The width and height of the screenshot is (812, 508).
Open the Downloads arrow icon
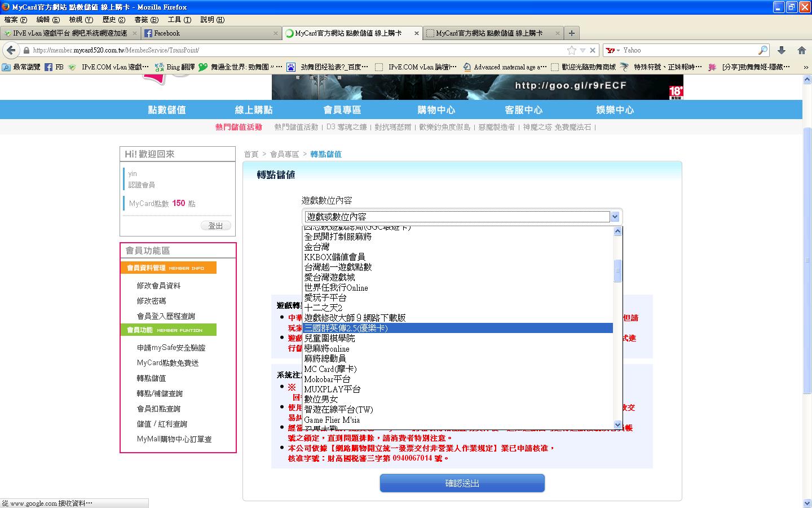tap(782, 50)
